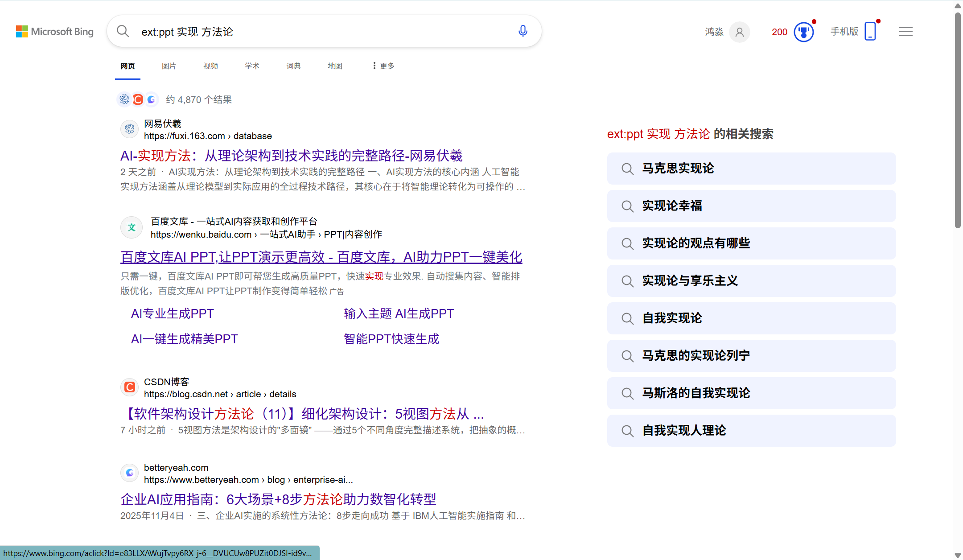Activate the microphone voice search icon
The width and height of the screenshot is (963, 560).
click(x=523, y=31)
